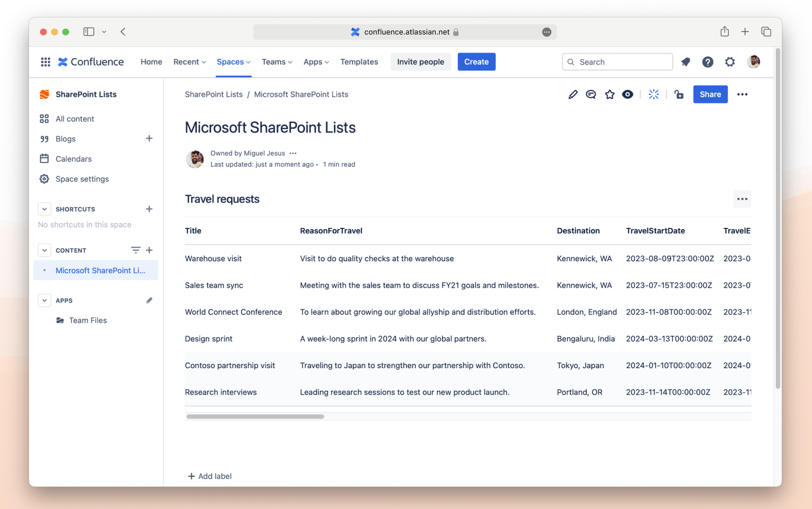Viewport: 812px width, 509px height.
Task: Open a new browser tab with plus
Action: click(x=745, y=32)
